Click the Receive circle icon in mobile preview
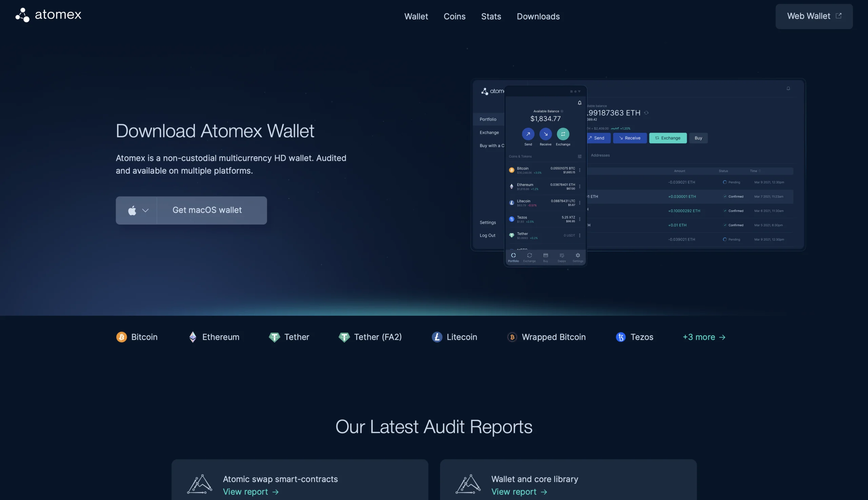The image size is (868, 500). click(545, 134)
